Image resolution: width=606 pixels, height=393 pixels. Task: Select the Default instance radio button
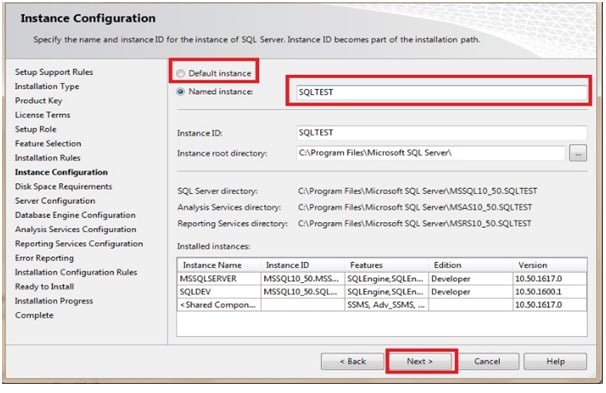tap(180, 73)
